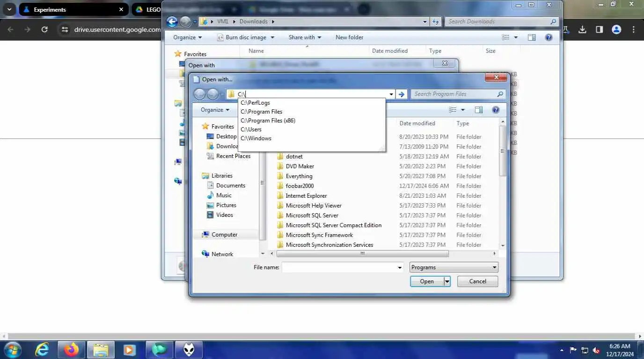
Task: Click the Help icon in the Open with dialog
Action: [x=496, y=110]
